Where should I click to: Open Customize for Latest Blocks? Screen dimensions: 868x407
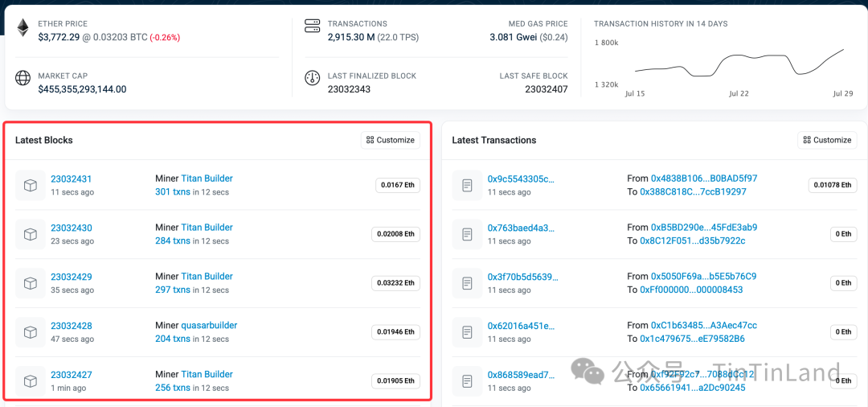point(391,140)
